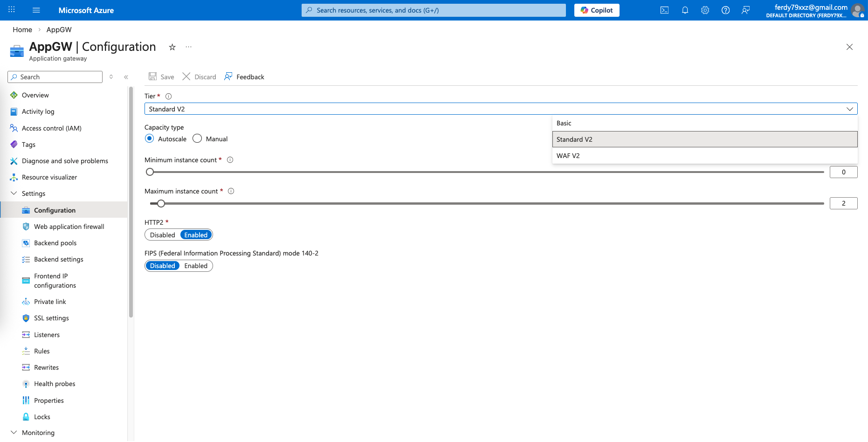Screen dimensions: 868x442
Task: Choose WAF V2 from tier dropdown
Action: point(568,156)
